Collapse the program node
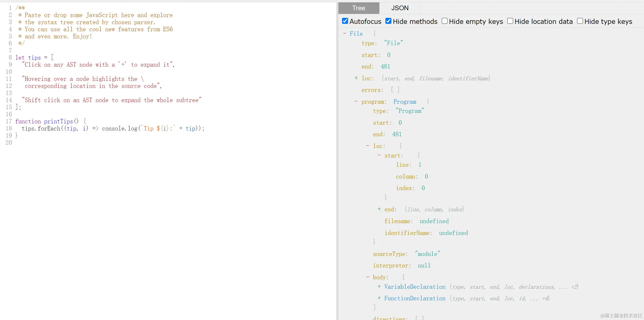Image resolution: width=644 pixels, height=320 pixels. (356, 101)
